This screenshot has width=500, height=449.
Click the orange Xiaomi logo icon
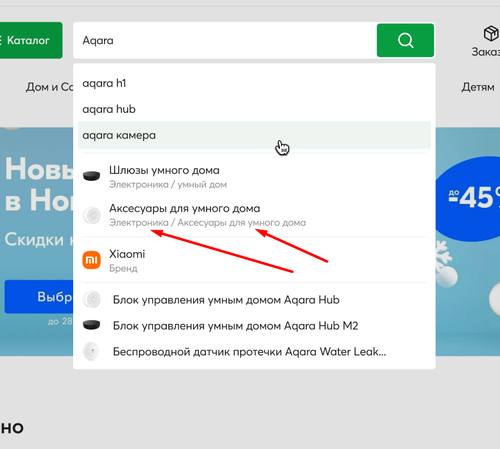click(92, 260)
